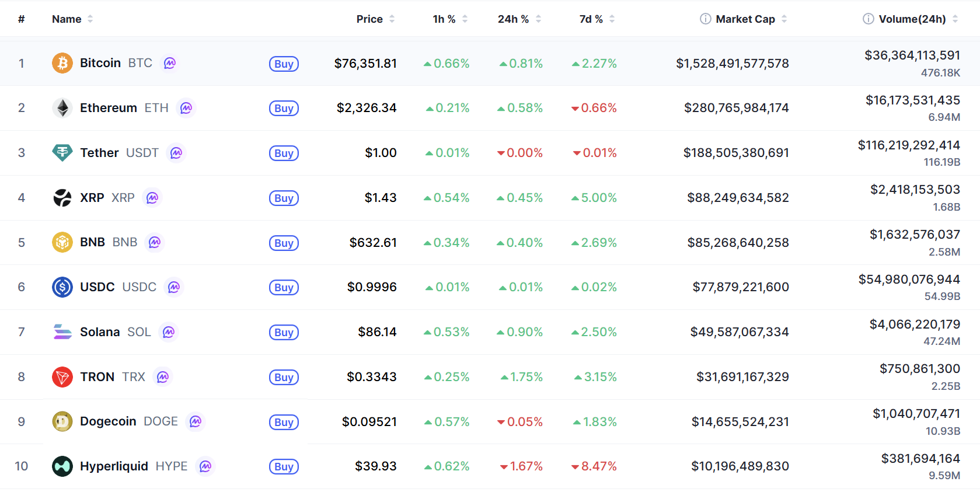
Task: Open the Ethereum name link
Action: [x=109, y=108]
